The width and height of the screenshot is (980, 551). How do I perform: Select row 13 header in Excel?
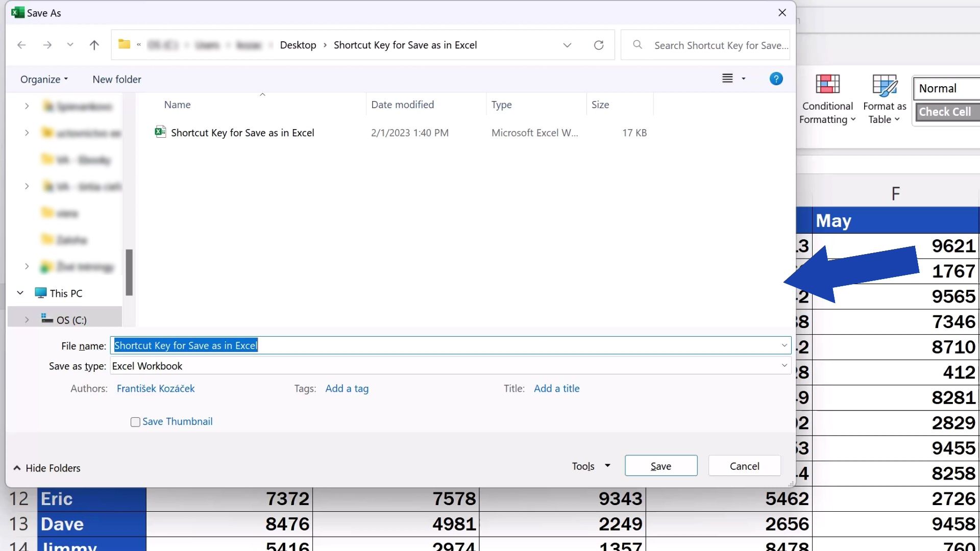click(19, 524)
